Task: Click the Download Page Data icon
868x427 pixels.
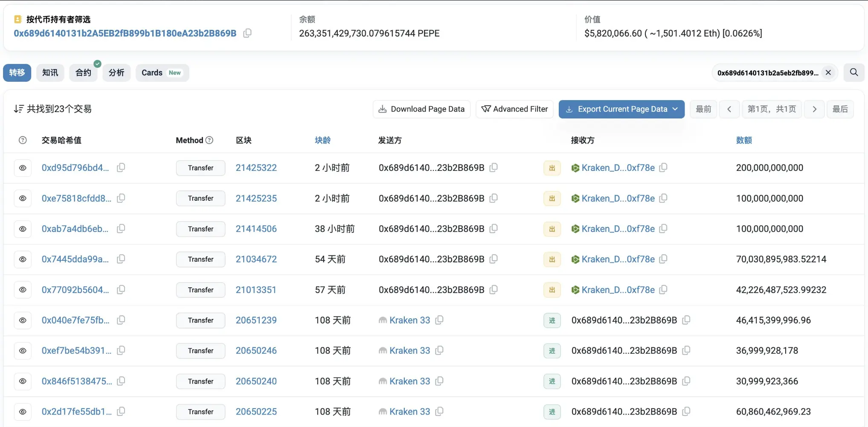Action: click(383, 109)
